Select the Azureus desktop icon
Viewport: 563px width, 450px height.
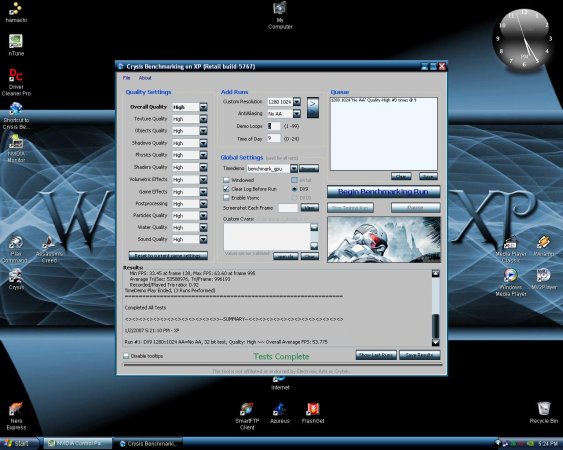[280, 413]
